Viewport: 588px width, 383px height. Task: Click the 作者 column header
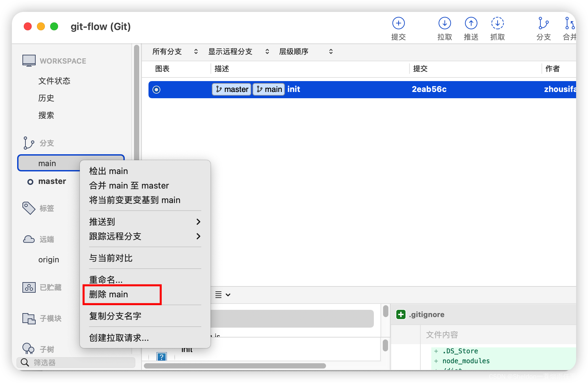pyautogui.click(x=553, y=69)
